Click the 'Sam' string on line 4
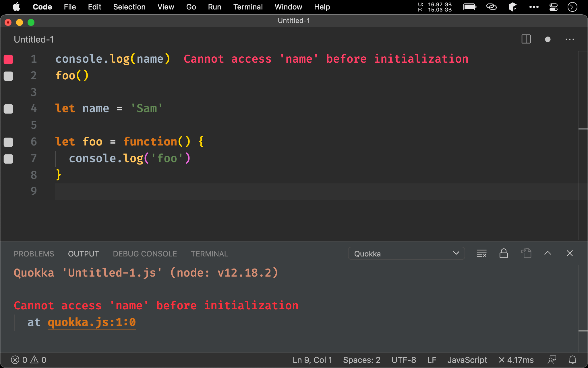This screenshot has height=368, width=588. 146,109
